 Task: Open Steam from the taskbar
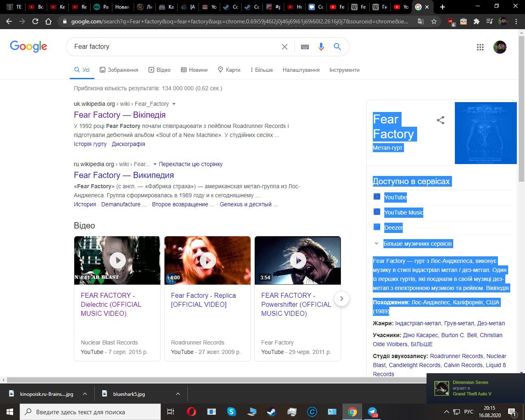[x=272, y=412]
